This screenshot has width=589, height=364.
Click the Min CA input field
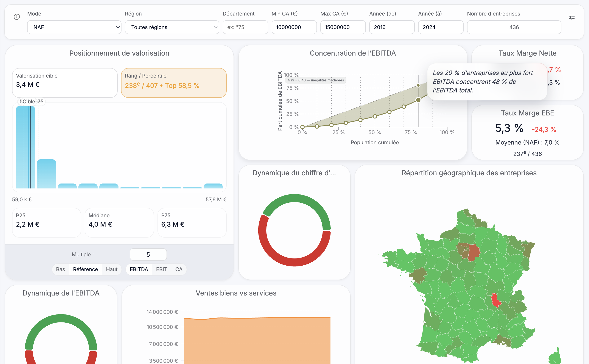tap(294, 27)
